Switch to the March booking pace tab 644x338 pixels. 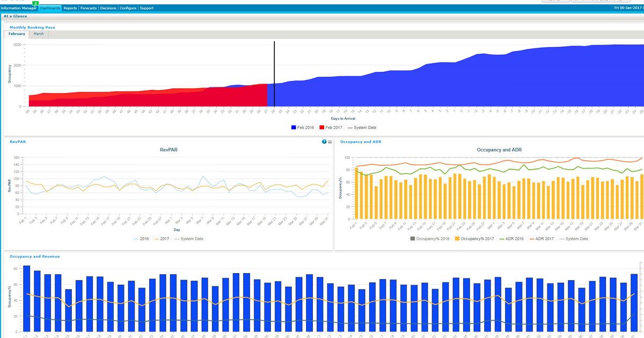point(39,34)
